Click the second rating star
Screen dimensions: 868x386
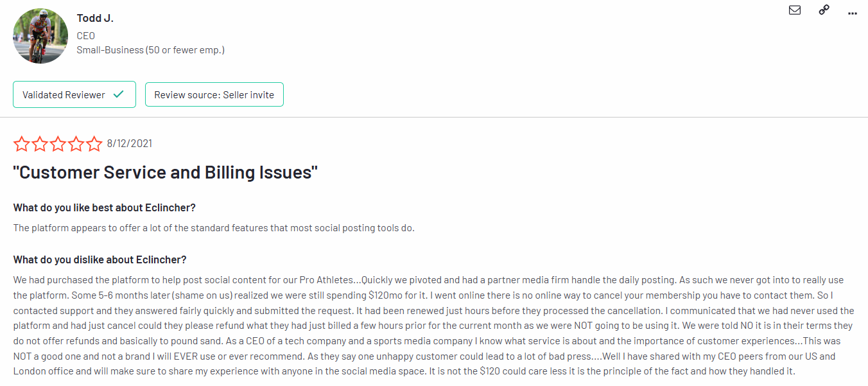point(40,143)
